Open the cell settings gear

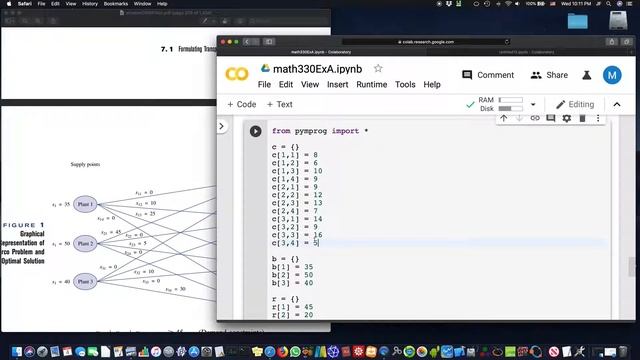point(567,118)
